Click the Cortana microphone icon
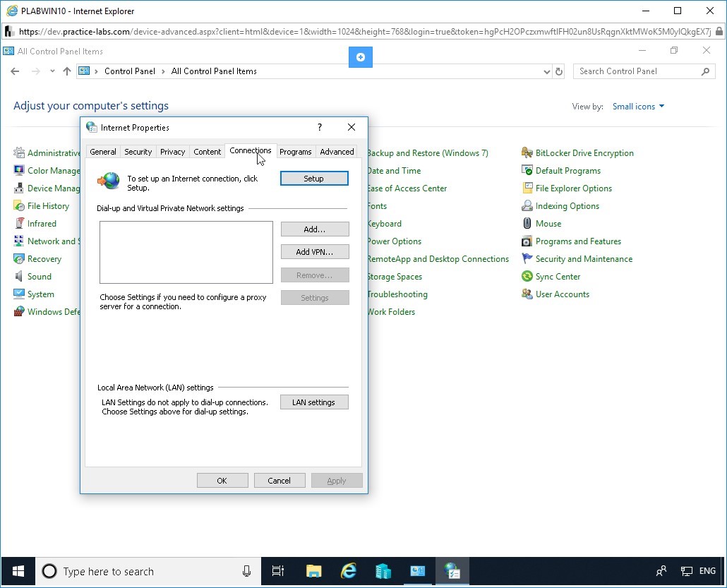This screenshot has width=727, height=588. pyautogui.click(x=246, y=571)
